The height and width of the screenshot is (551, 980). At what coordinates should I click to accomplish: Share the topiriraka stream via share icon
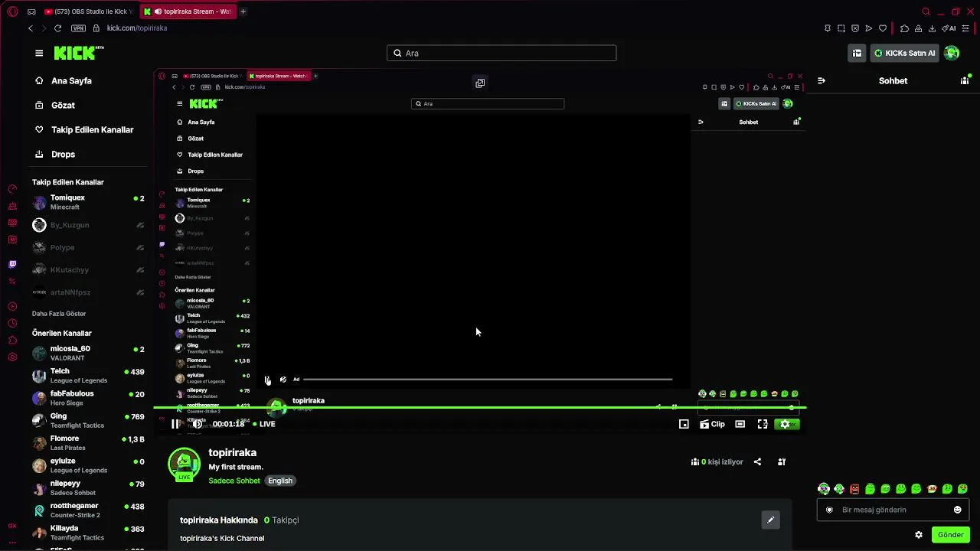(757, 461)
